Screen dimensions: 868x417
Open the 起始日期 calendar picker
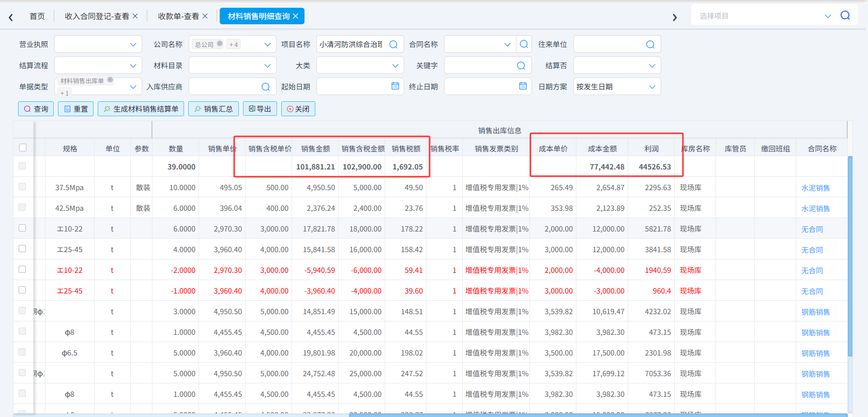coord(395,86)
